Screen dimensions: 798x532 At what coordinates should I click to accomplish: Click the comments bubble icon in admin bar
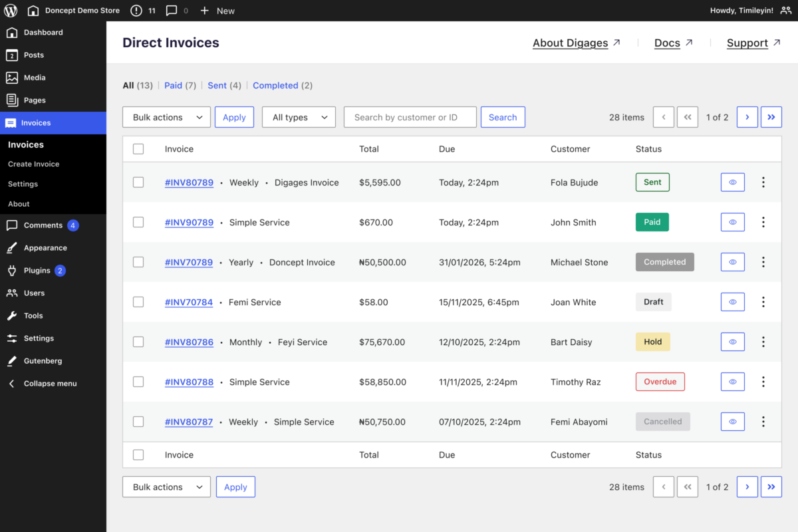click(x=172, y=11)
